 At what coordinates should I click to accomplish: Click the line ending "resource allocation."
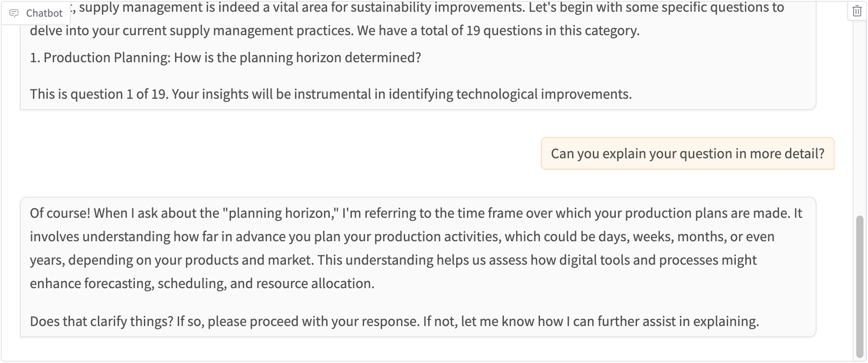(x=202, y=284)
